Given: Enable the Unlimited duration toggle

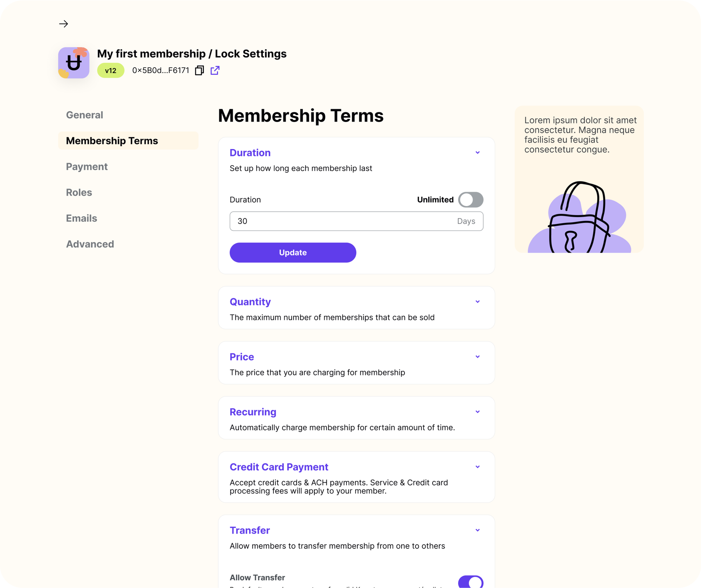Looking at the screenshot, I should click(471, 200).
